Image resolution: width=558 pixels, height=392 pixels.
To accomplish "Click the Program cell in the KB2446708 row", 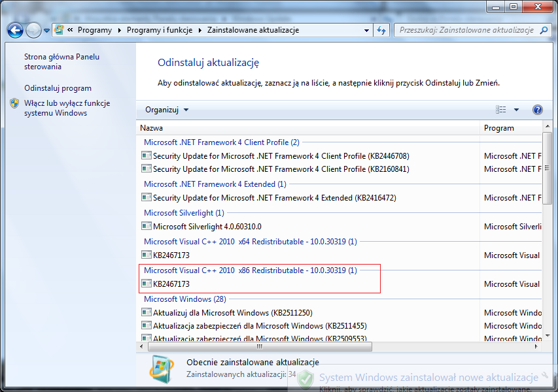I will pos(513,156).
